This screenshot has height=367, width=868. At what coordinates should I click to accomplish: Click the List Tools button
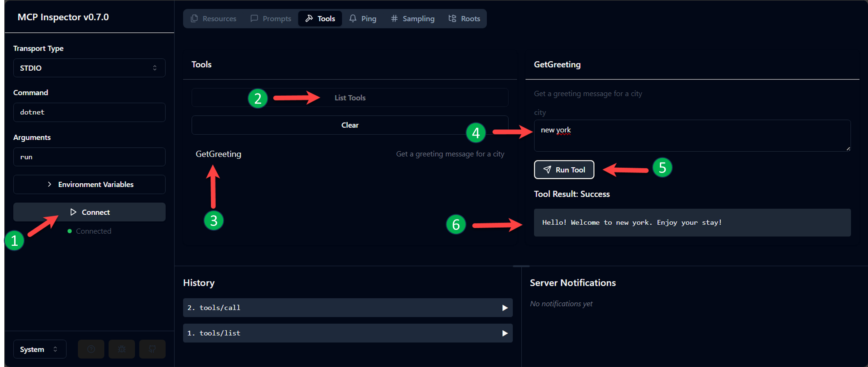[x=350, y=98]
